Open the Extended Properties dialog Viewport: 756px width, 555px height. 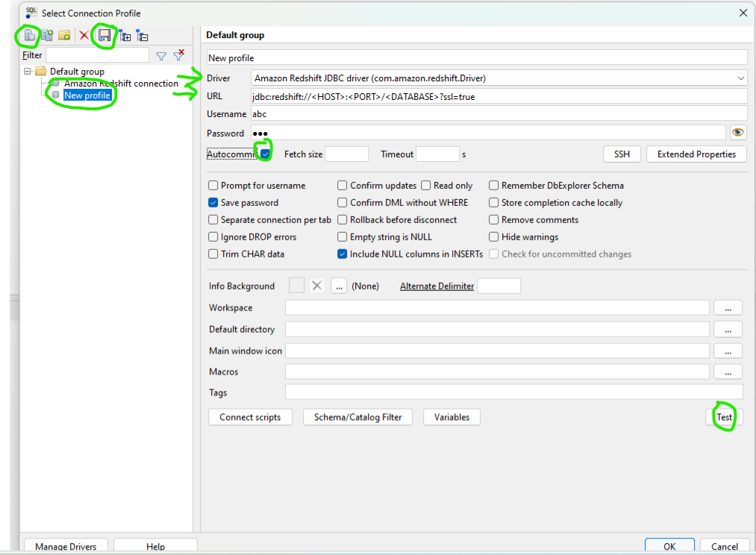[x=696, y=154]
